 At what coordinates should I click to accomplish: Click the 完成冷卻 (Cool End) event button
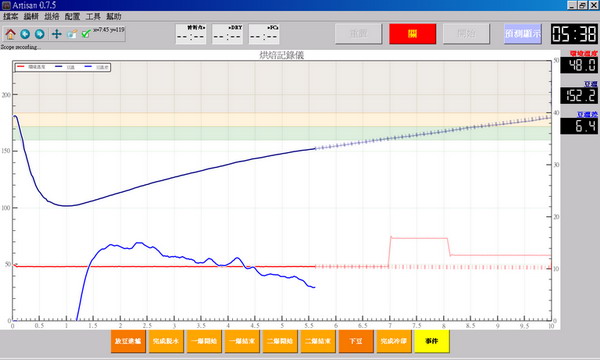click(x=394, y=341)
